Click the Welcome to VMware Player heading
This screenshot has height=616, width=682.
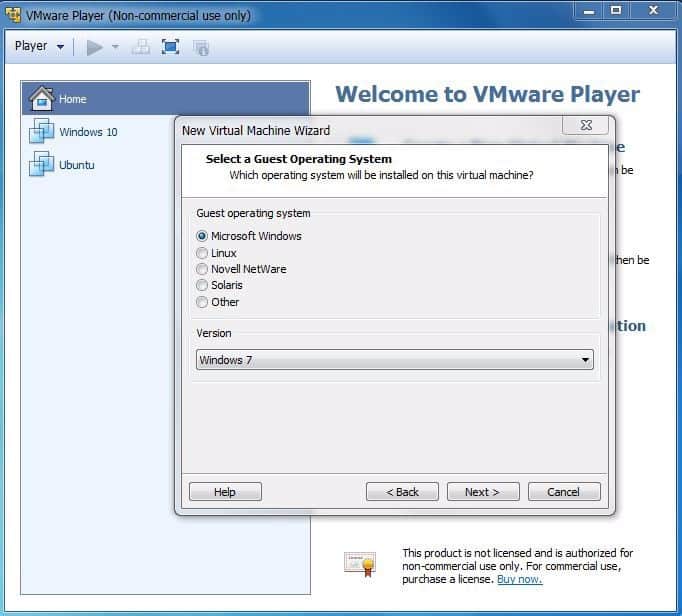point(488,94)
